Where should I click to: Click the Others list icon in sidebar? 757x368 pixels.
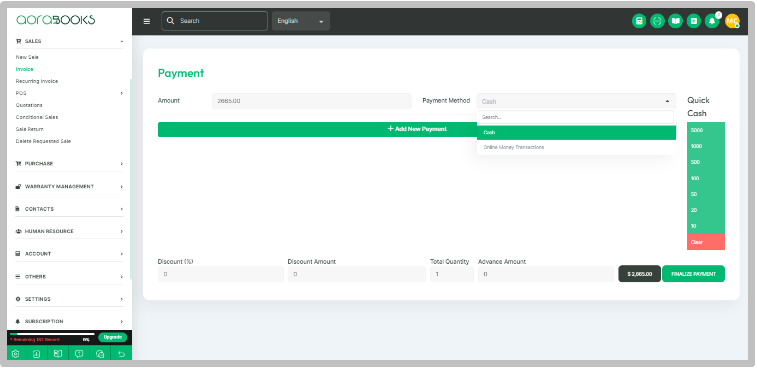[18, 277]
